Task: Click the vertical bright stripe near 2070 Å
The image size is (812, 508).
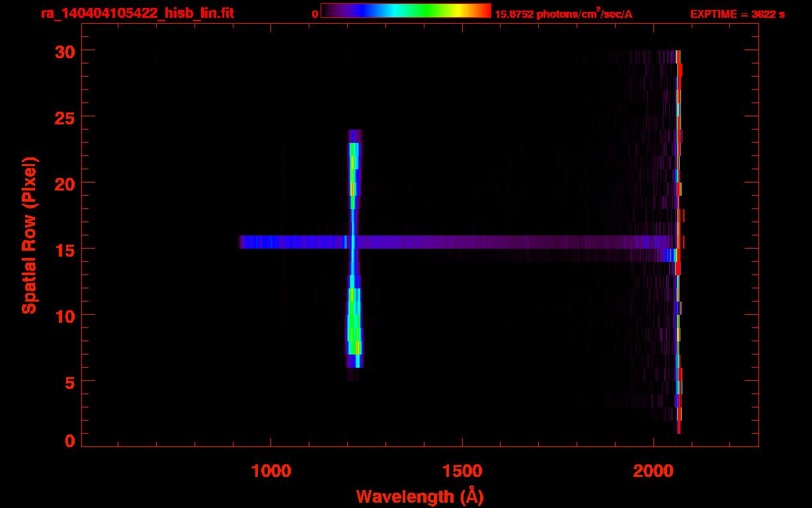Action: click(x=678, y=241)
